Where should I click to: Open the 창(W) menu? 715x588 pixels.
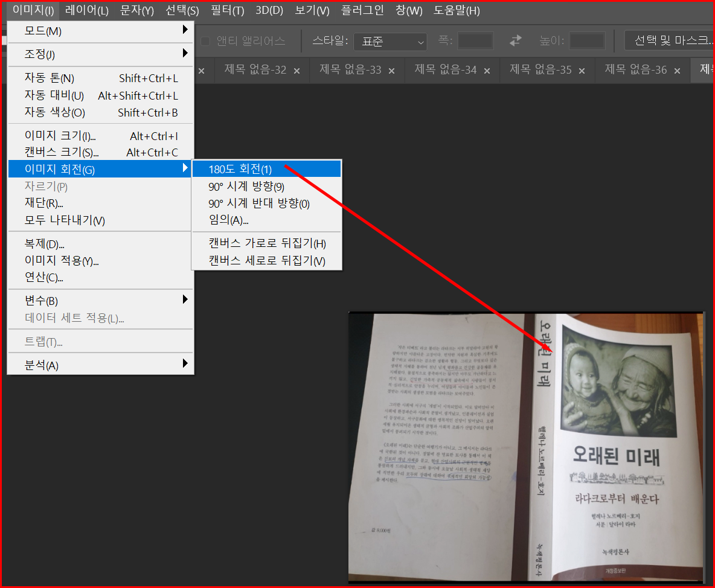coord(409,10)
